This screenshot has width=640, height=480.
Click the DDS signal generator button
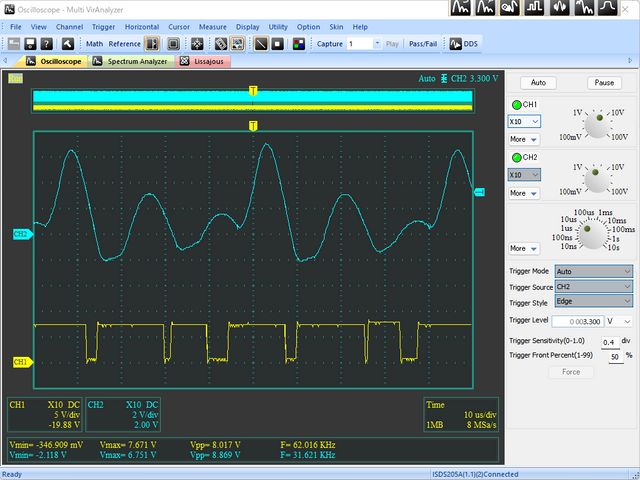point(462,44)
